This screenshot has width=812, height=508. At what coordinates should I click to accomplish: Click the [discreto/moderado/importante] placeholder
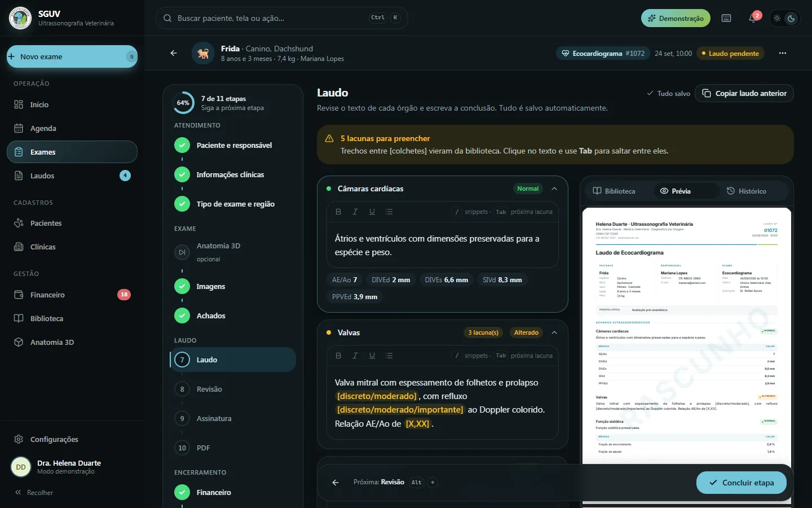pos(400,410)
